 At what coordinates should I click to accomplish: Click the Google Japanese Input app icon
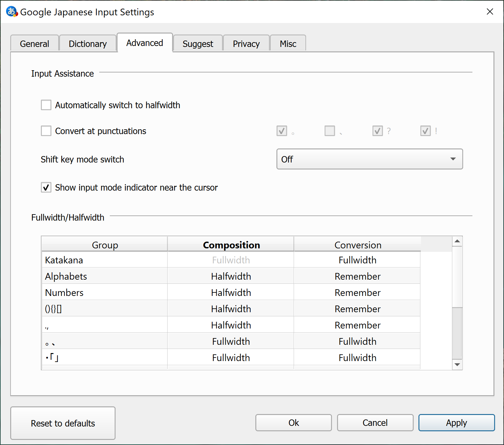(12, 12)
